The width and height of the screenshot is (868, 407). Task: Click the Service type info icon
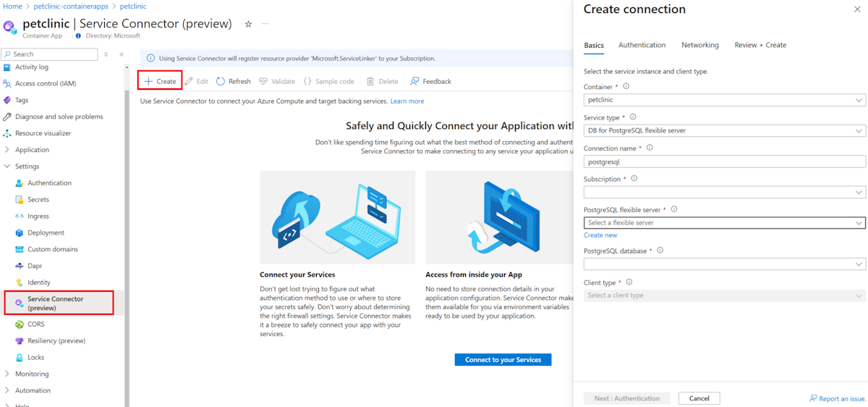633,117
